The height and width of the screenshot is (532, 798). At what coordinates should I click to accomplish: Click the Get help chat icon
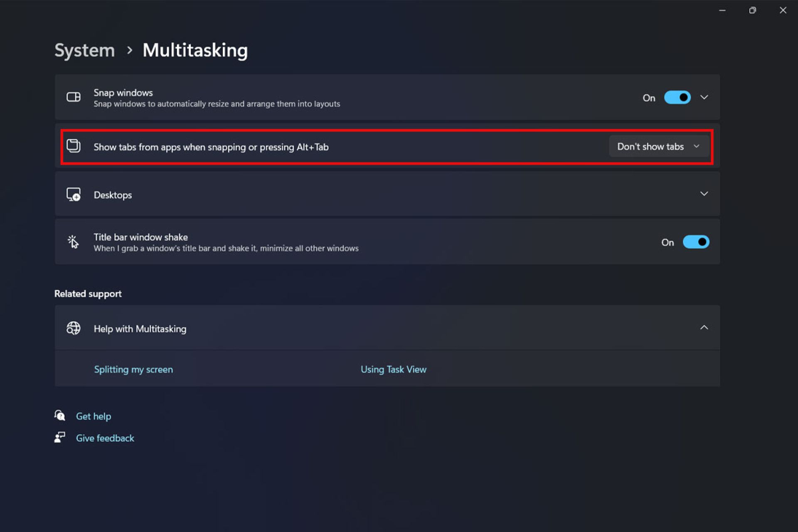coord(60,416)
